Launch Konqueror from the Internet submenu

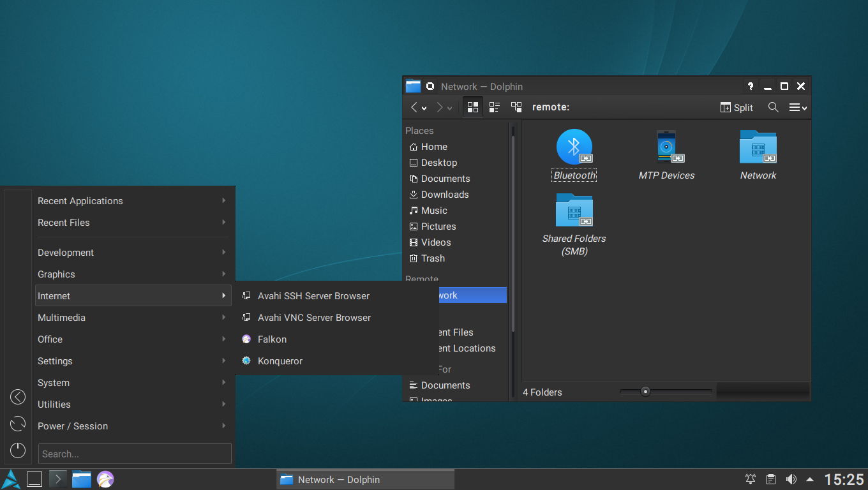tap(280, 360)
